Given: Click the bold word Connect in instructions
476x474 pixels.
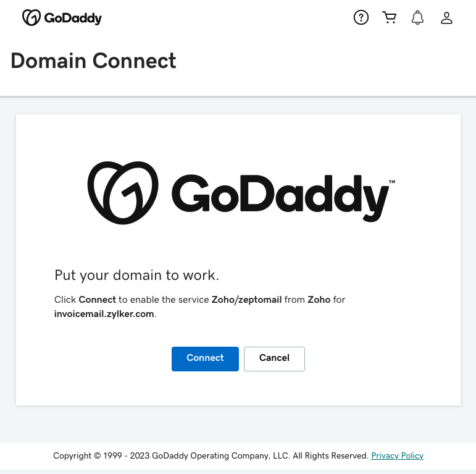Looking at the screenshot, I should pos(97,300).
